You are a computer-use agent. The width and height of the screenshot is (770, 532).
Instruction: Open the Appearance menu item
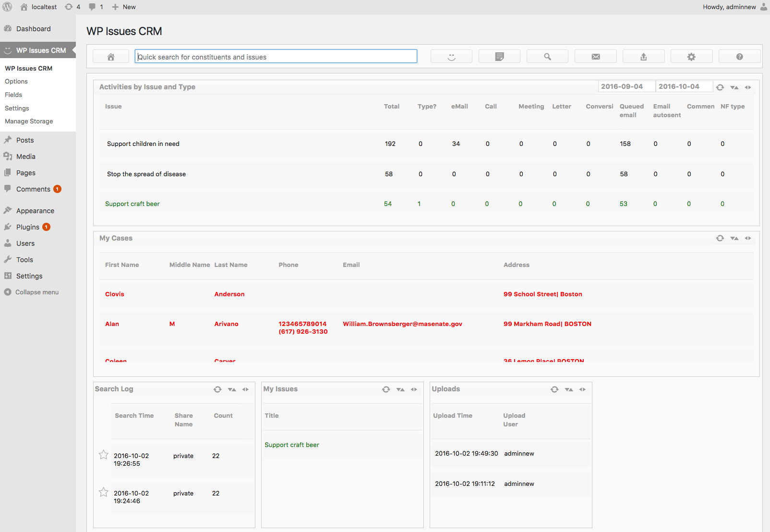tap(38, 211)
